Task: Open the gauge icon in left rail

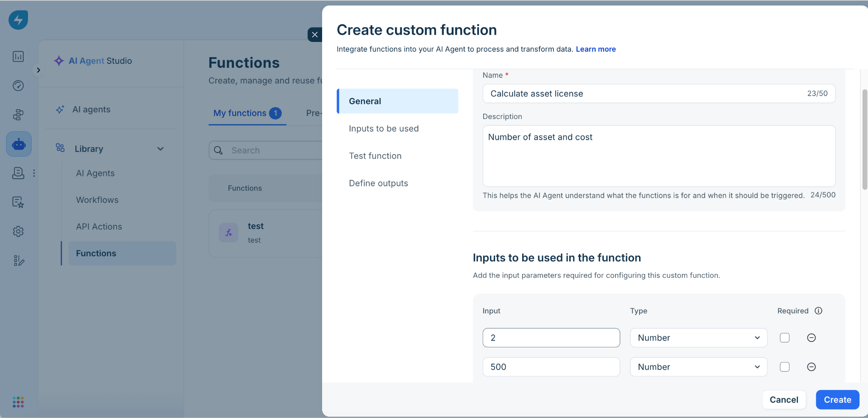Action: click(18, 86)
